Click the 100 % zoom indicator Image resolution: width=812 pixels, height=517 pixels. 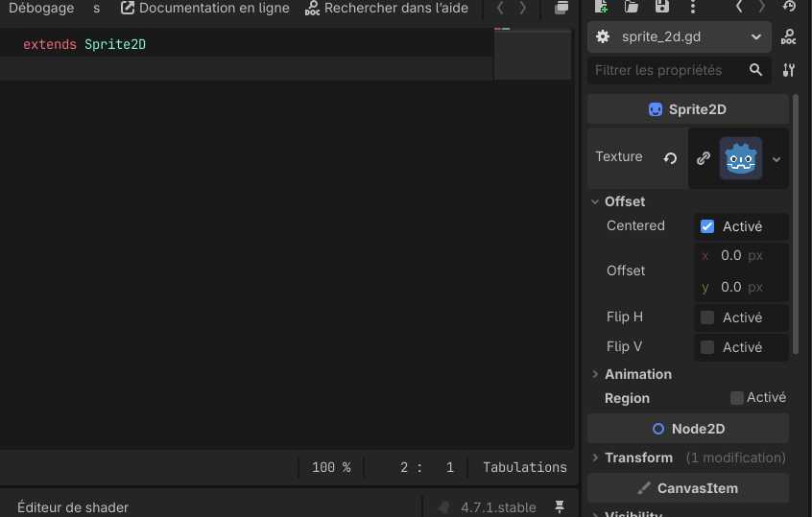pyautogui.click(x=331, y=467)
